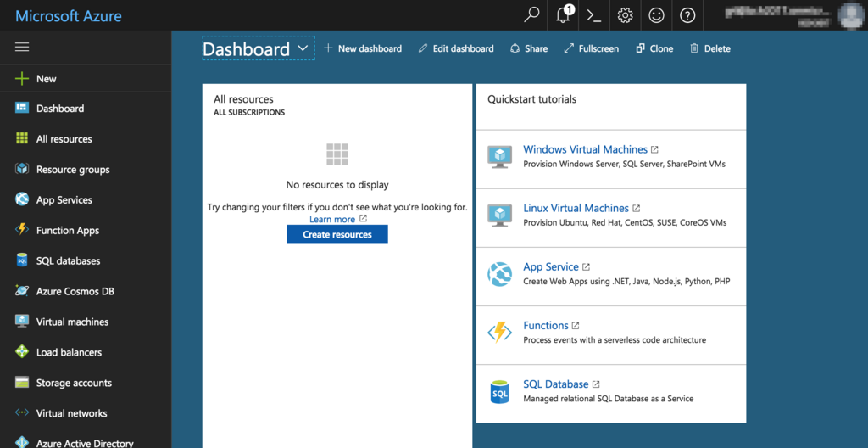This screenshot has height=448, width=868.
Task: Click the Storage accounts sidebar icon
Action: click(21, 383)
